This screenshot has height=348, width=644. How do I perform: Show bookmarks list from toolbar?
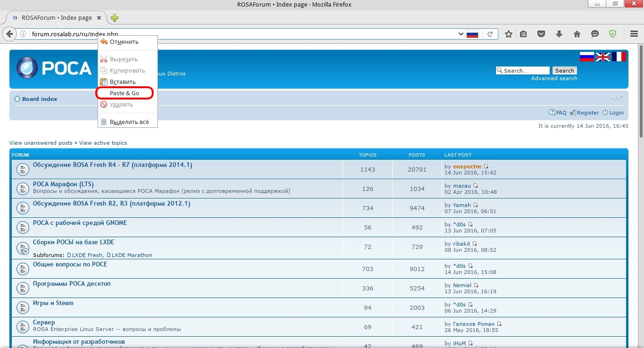tap(523, 34)
